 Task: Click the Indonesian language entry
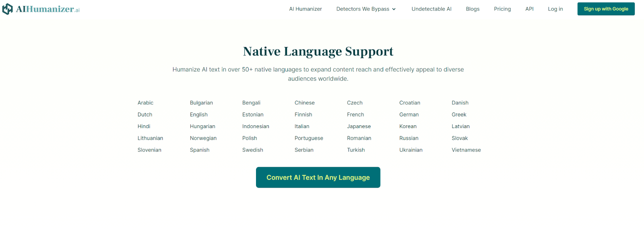[x=256, y=126]
